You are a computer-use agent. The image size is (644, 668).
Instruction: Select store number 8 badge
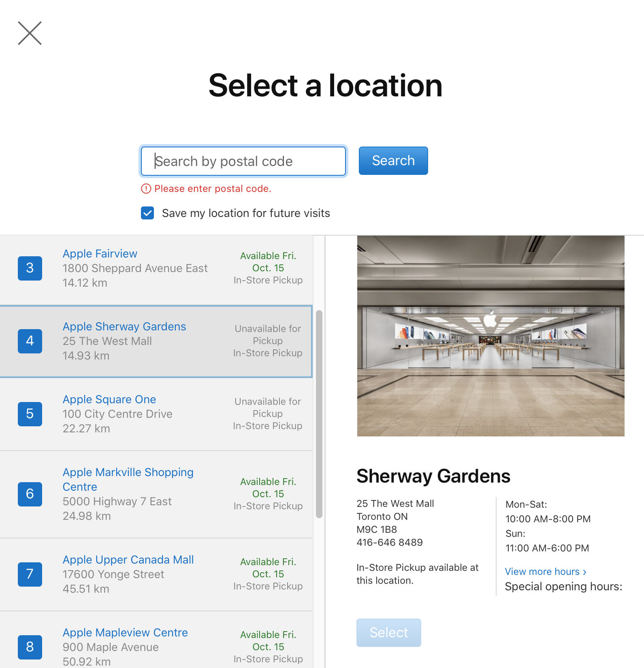pos(30,647)
